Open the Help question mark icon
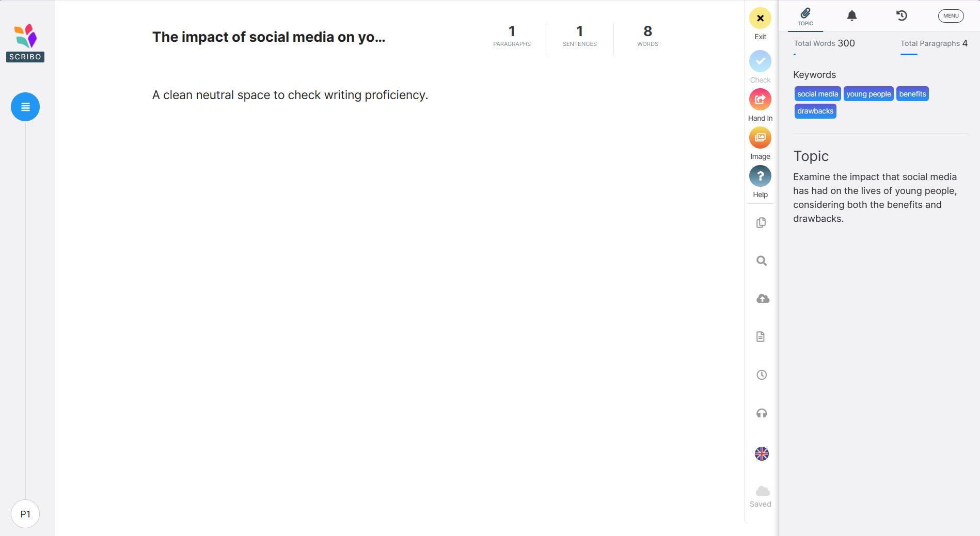This screenshot has height=536, width=980. coord(760,176)
